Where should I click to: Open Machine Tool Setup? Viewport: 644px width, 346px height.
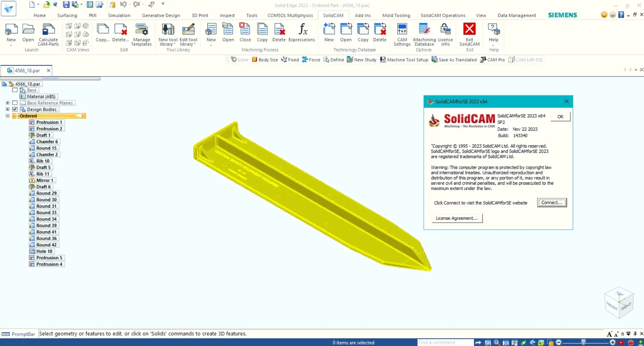[404, 60]
